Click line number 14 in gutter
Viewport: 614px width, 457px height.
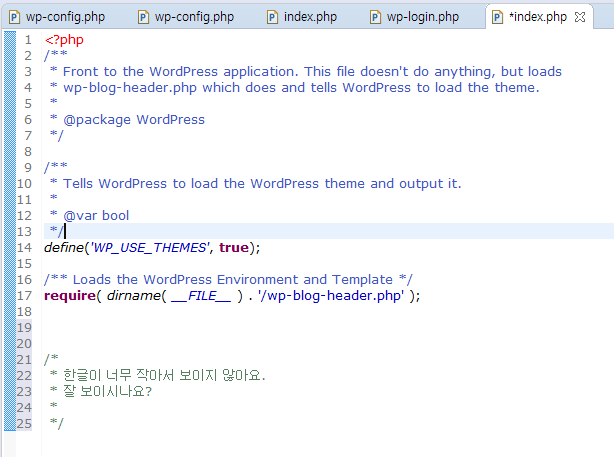coord(24,247)
